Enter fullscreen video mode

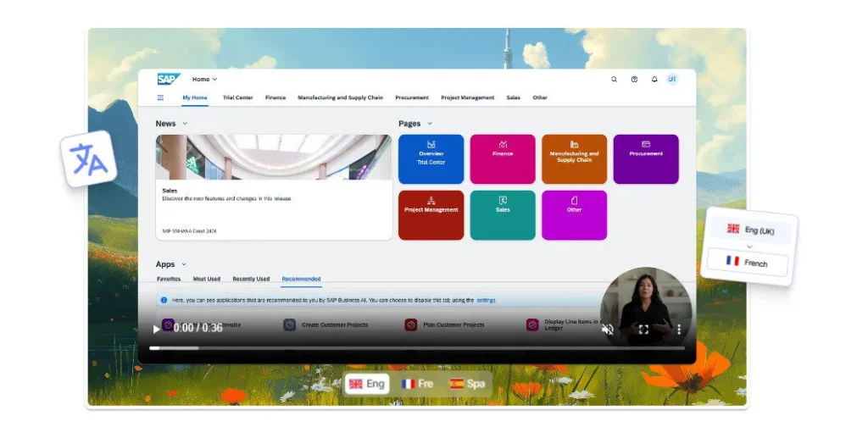click(x=643, y=329)
